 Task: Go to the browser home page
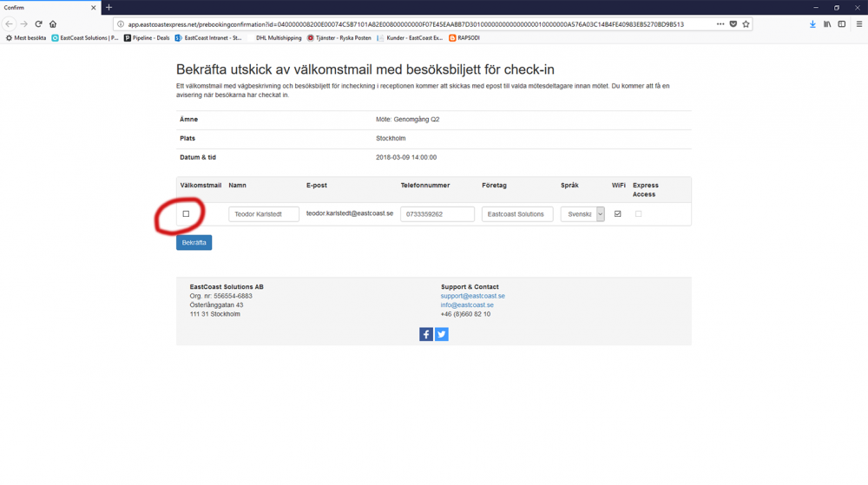53,24
